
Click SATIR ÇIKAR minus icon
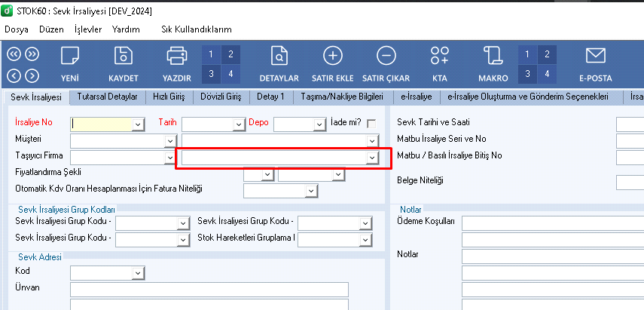click(x=386, y=57)
